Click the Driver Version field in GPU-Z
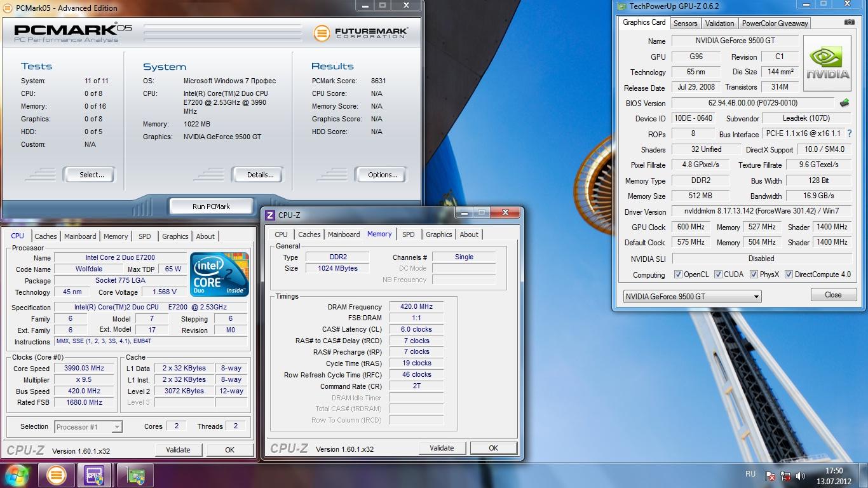 [761, 212]
